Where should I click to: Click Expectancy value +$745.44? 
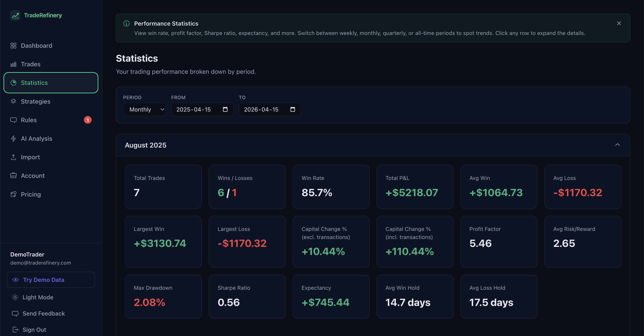[x=325, y=303]
